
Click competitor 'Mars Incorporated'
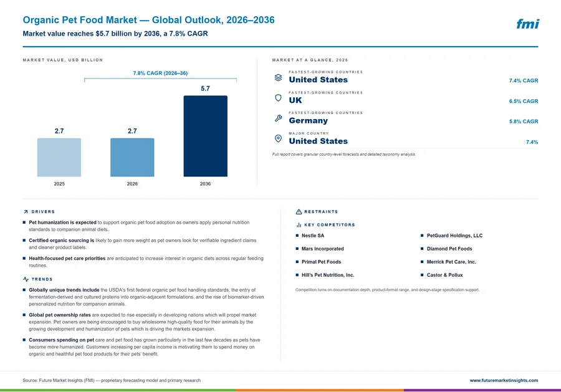coord(323,249)
